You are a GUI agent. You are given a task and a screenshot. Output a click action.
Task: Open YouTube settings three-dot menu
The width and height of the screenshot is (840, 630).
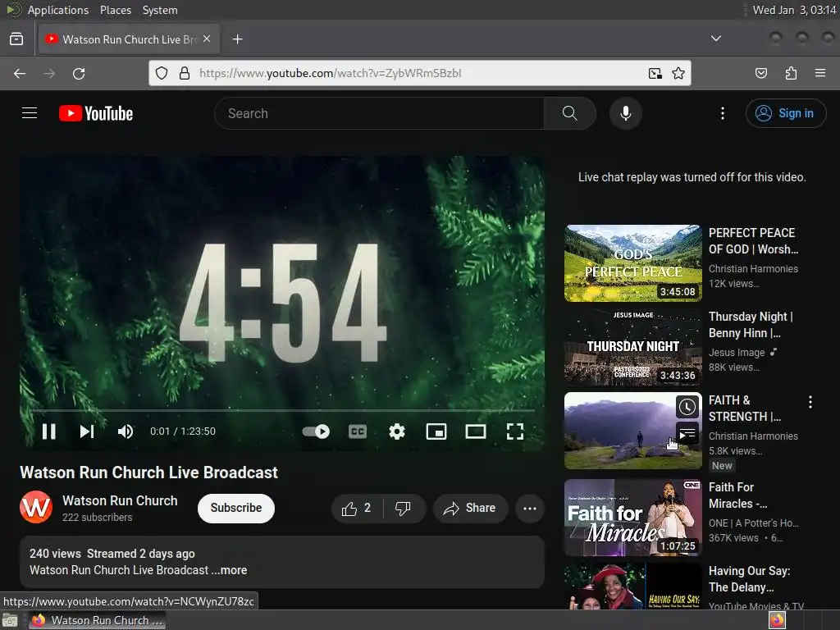point(723,113)
